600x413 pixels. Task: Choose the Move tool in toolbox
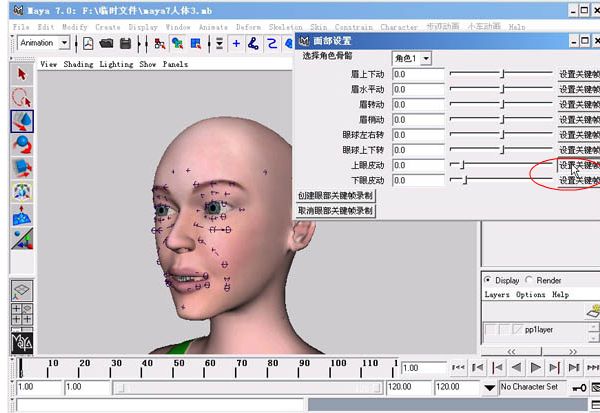click(x=22, y=121)
